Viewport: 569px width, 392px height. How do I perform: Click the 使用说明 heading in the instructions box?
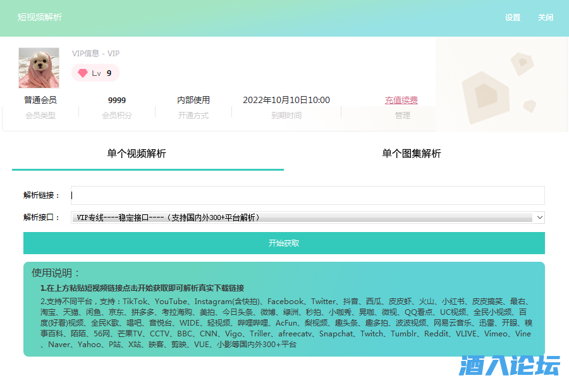(56, 273)
